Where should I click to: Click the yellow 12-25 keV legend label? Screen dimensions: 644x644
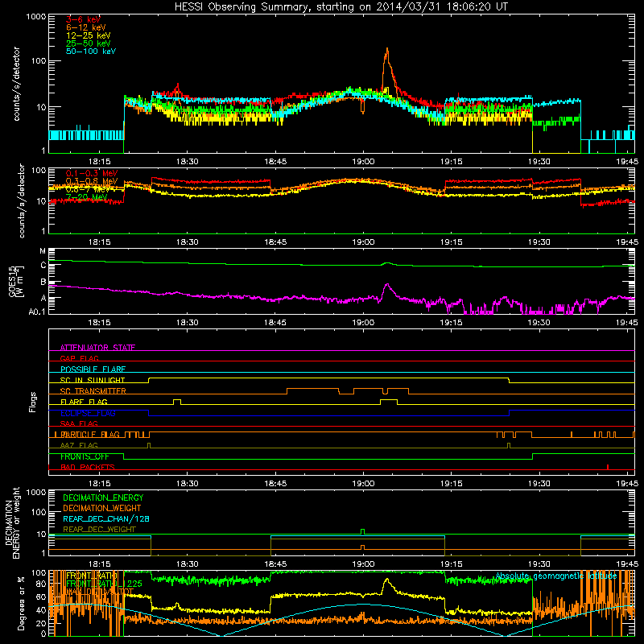click(x=88, y=35)
